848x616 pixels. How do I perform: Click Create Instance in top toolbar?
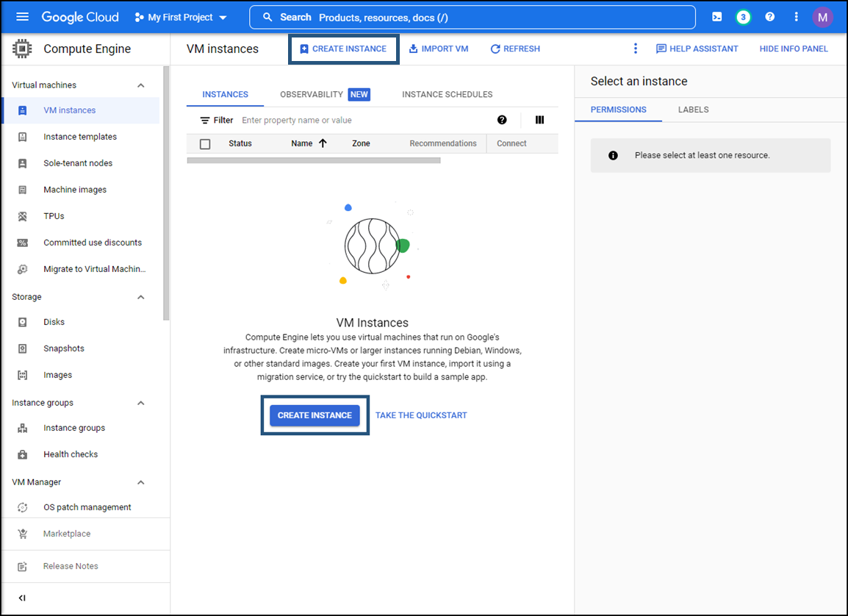click(343, 49)
